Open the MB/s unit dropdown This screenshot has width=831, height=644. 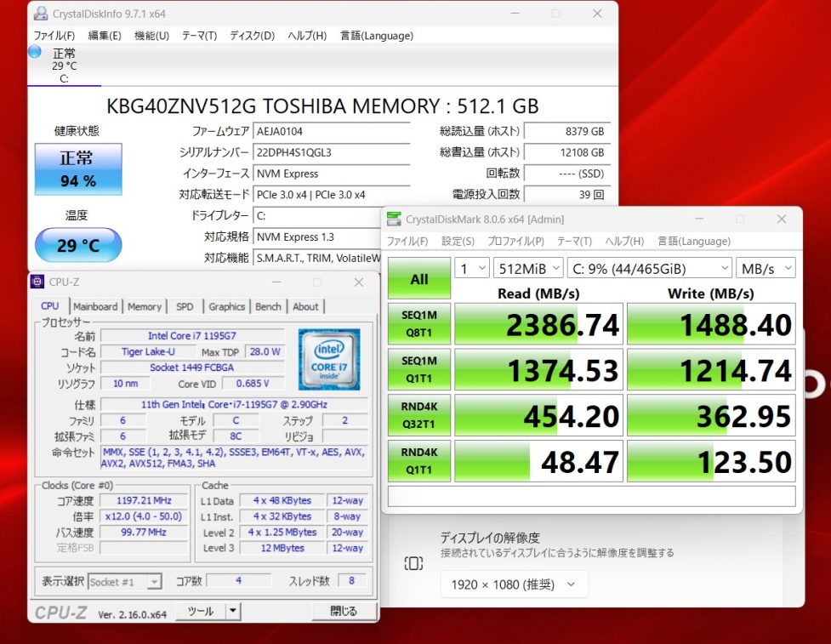click(766, 268)
